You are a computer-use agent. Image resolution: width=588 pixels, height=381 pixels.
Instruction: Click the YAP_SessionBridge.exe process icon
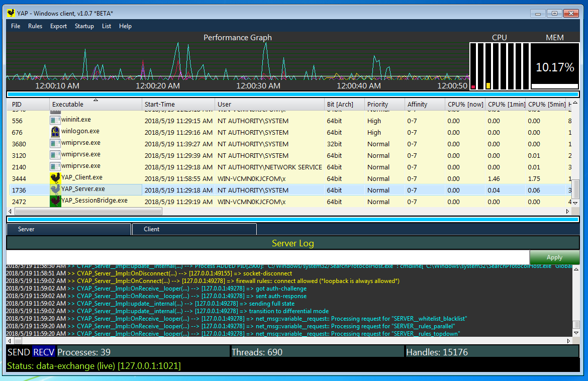(x=55, y=200)
